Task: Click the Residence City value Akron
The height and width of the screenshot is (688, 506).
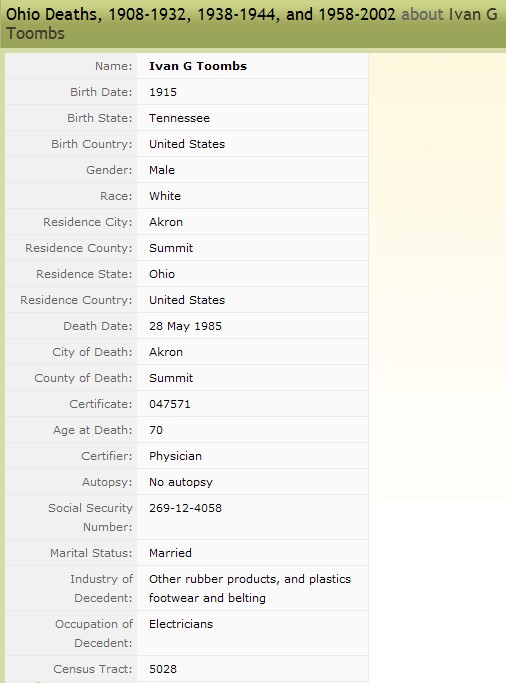Action: (x=166, y=222)
